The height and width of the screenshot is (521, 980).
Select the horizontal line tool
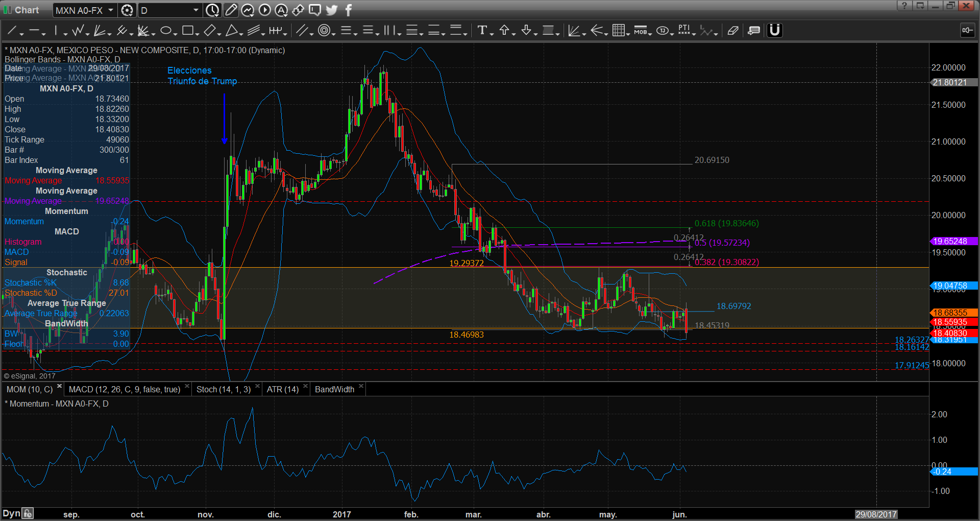tap(34, 31)
